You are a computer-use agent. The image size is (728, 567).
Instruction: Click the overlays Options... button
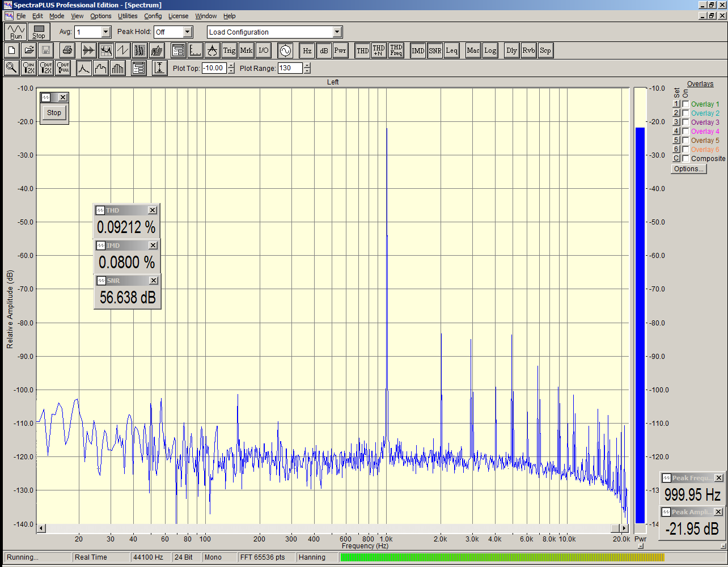pyautogui.click(x=688, y=169)
